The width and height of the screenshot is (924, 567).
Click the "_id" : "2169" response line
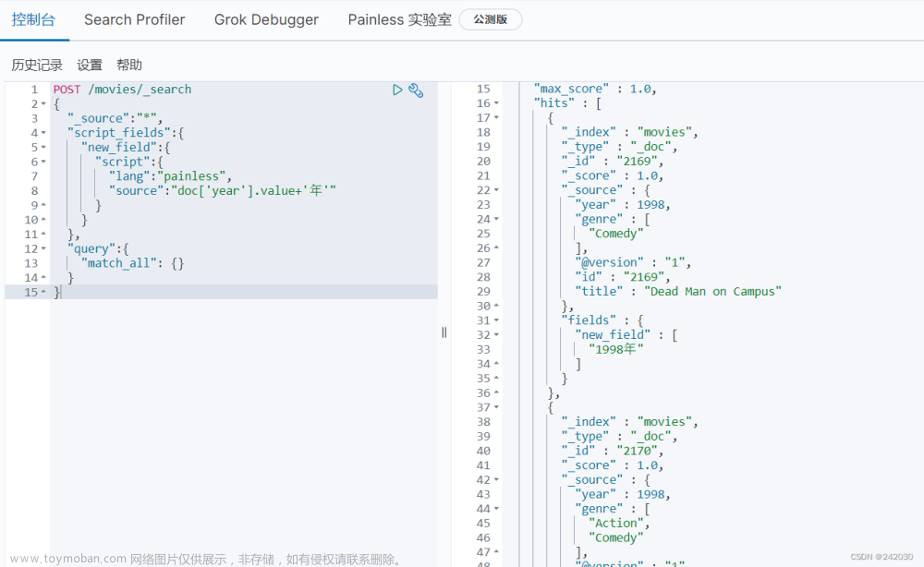613,162
